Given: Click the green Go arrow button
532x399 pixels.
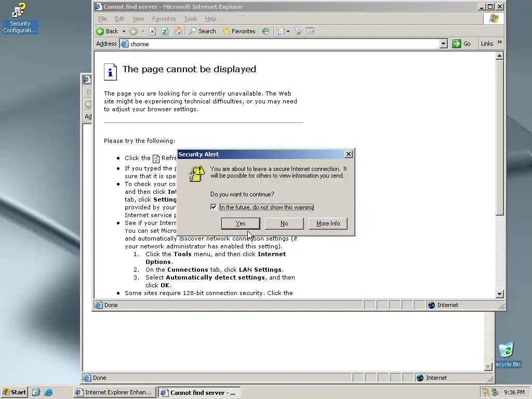Looking at the screenshot, I should coord(457,44).
